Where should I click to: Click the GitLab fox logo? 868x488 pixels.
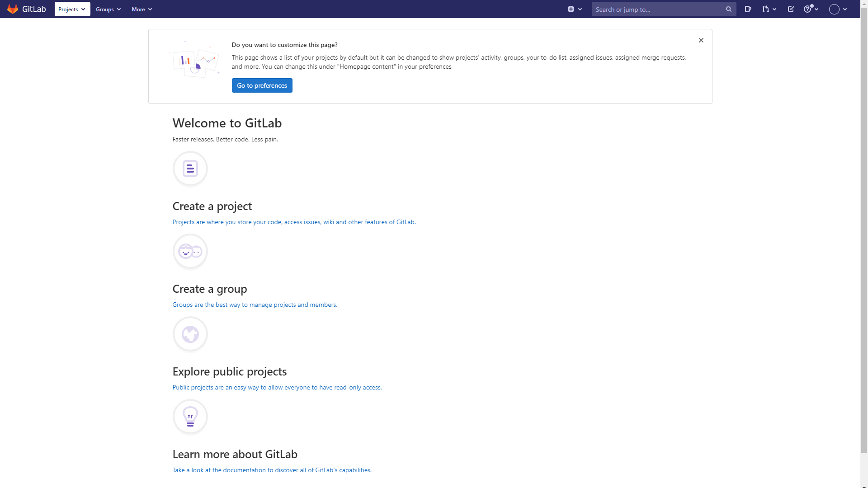point(13,9)
